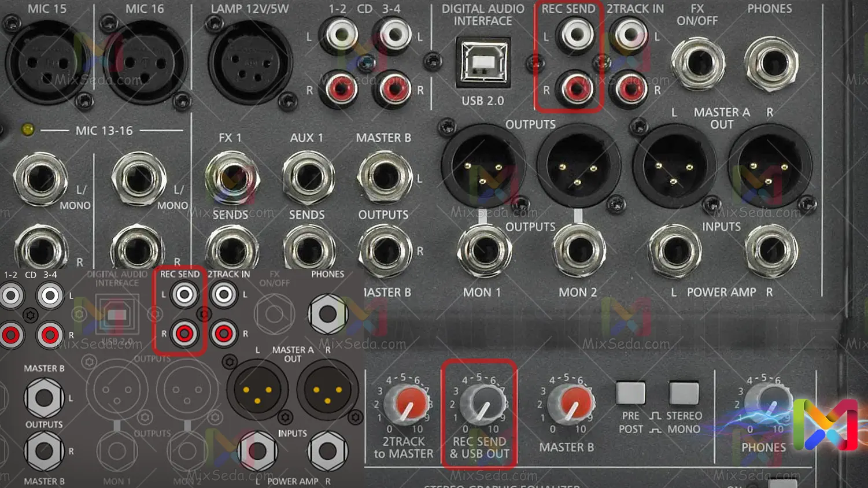The width and height of the screenshot is (868, 488).
Task: Toggle the PRE/POST switch button
Action: coord(630,393)
